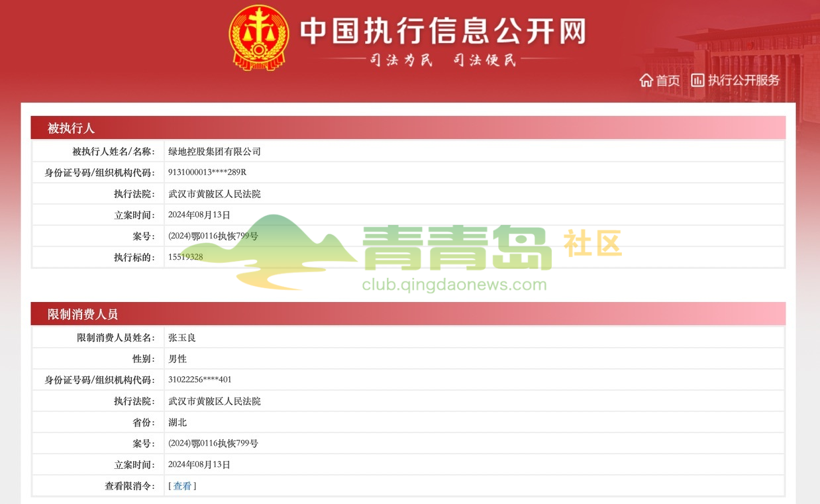Select gender value 男性
820x504 pixels.
click(178, 359)
